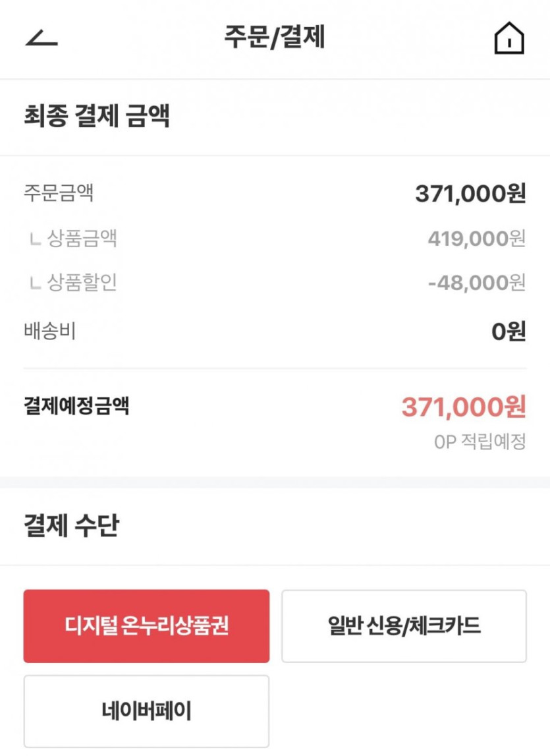Go to home via house icon
The image size is (550, 756).
(509, 38)
